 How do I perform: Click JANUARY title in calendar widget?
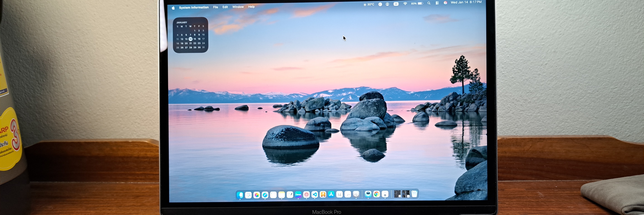tap(182, 22)
